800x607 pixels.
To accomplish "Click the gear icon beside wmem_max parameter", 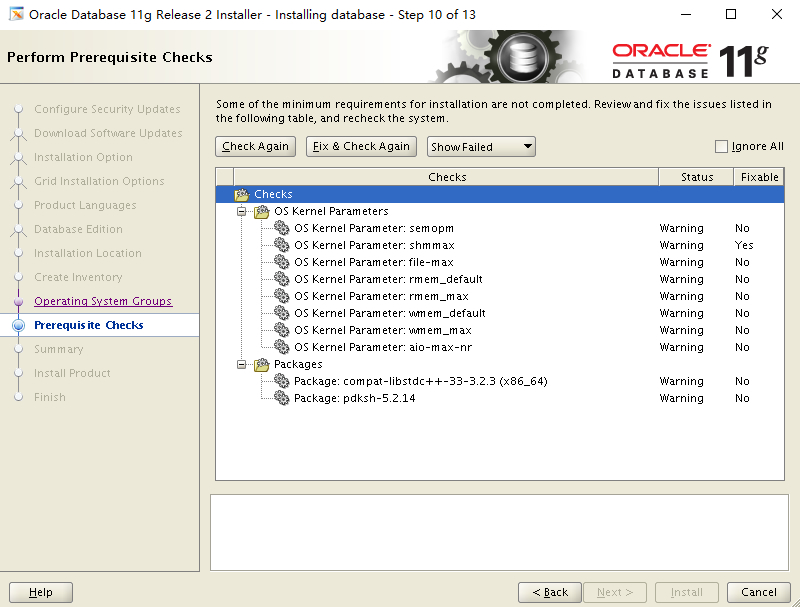I will (x=282, y=330).
